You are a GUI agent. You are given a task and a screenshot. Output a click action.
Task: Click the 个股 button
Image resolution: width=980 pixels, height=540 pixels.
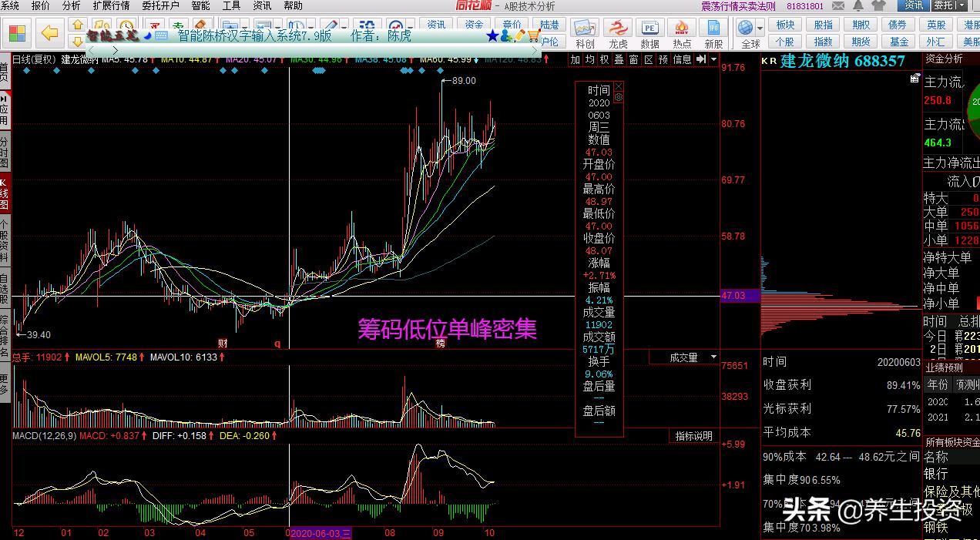[x=785, y=42]
